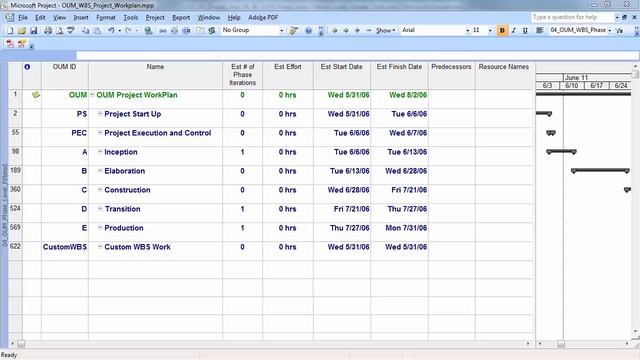The image size is (640, 360).
Task: Select the Est Start Date column header
Action: [342, 75]
